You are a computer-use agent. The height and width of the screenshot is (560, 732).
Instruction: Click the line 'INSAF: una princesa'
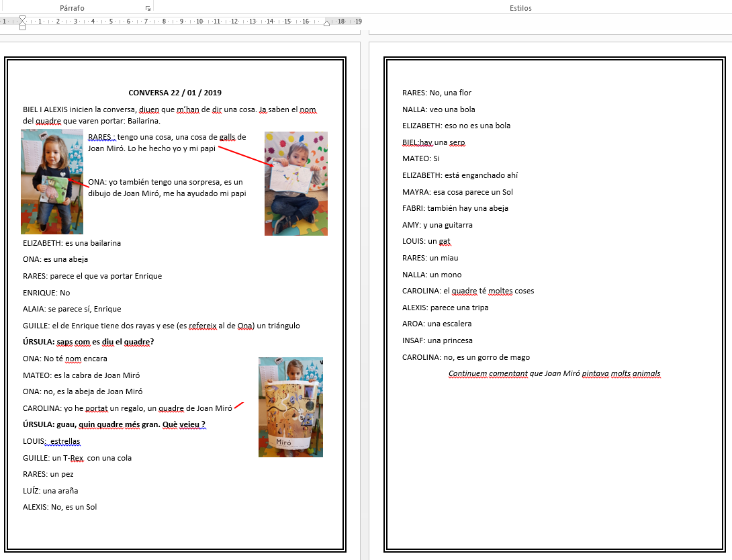click(x=437, y=340)
